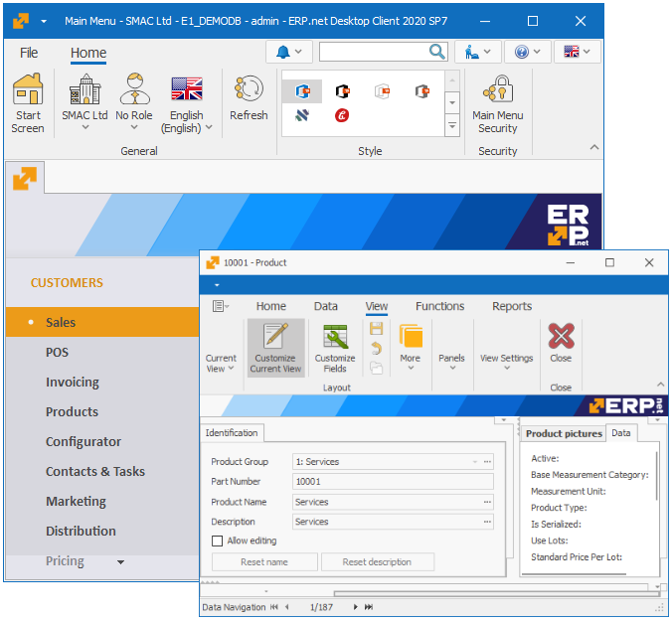Switch to the Data tab in Product window
The height and width of the screenshot is (620, 672).
coord(326,306)
